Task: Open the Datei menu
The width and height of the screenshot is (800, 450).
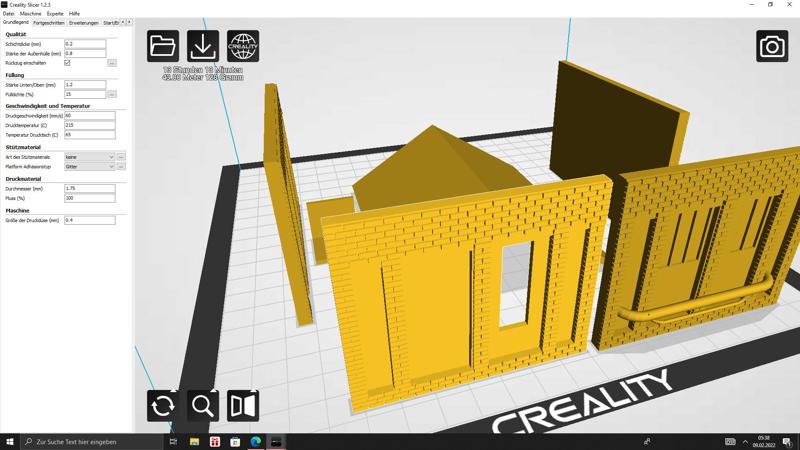Action: pyautogui.click(x=9, y=14)
